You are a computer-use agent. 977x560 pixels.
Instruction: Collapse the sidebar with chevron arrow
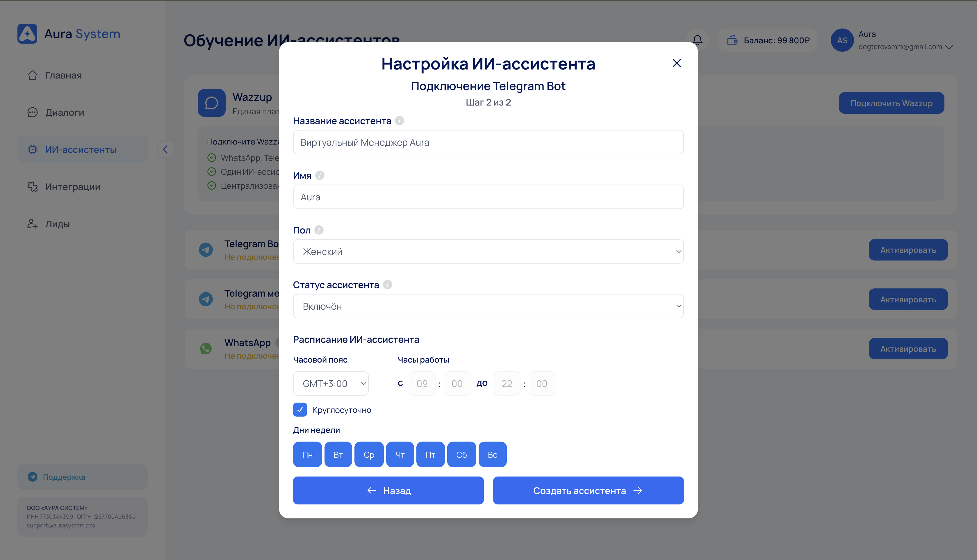click(165, 149)
